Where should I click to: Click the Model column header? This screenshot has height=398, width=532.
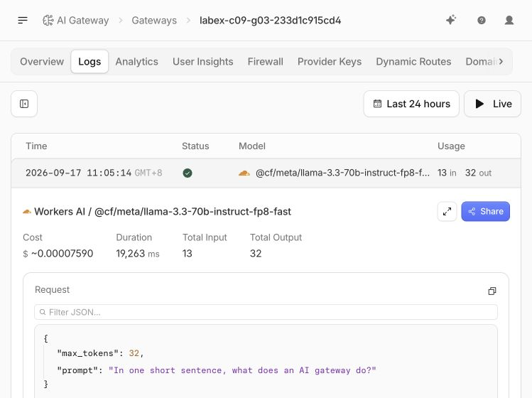(252, 146)
